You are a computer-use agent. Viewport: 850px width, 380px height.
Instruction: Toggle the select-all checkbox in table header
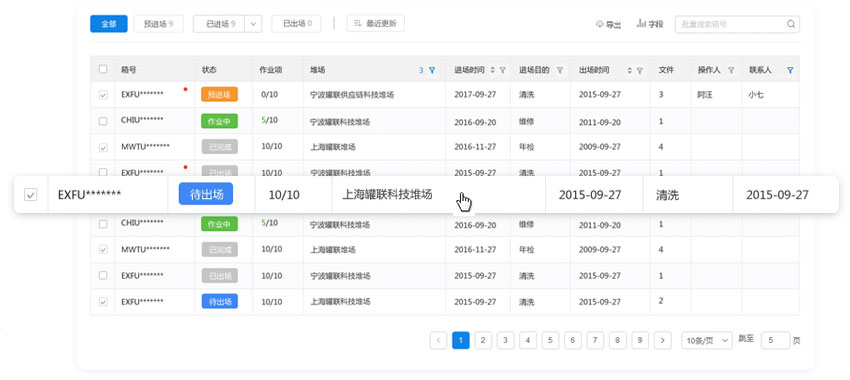click(103, 69)
